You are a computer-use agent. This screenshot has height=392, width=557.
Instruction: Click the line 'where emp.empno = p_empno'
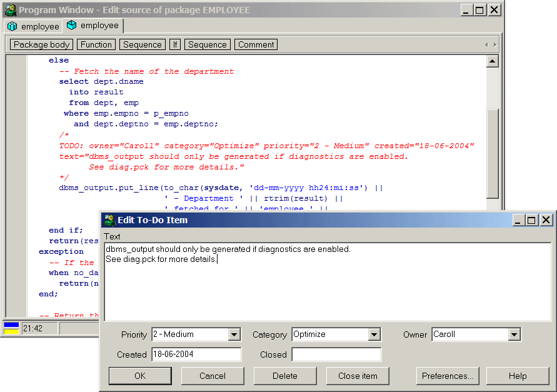126,113
